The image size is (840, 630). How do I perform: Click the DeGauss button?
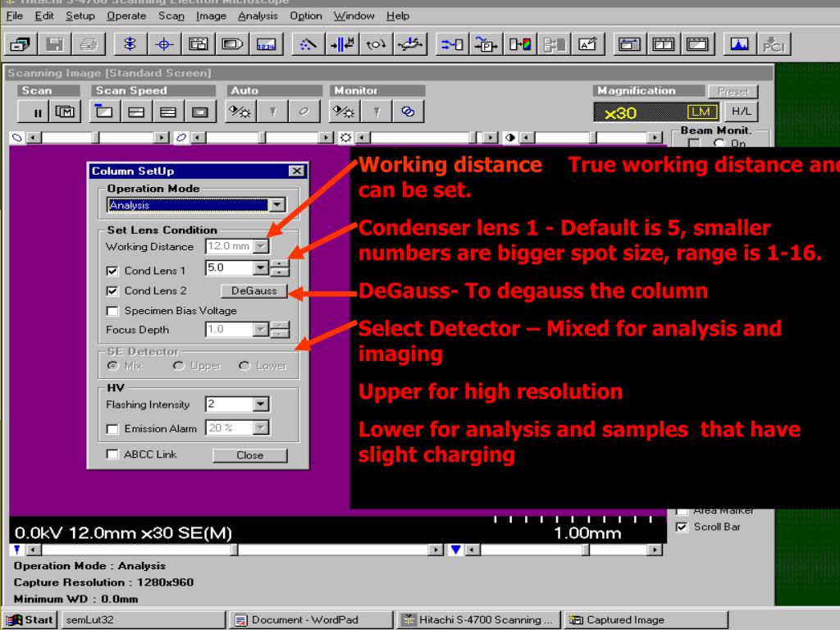click(254, 291)
